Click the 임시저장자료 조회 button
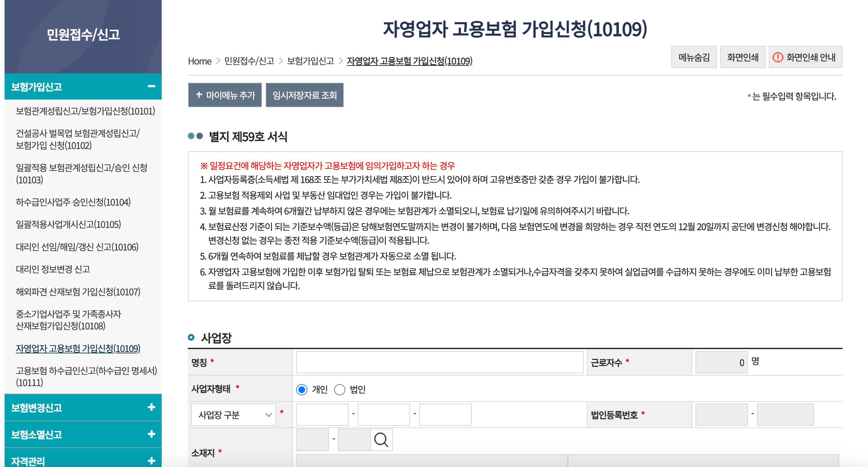Screen dimensions: 868x467 coord(304,95)
